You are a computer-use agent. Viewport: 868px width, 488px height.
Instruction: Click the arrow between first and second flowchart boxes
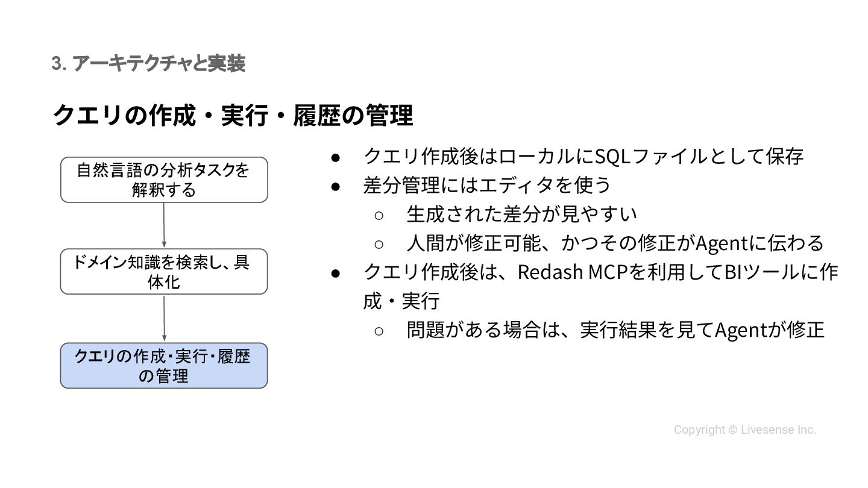[164, 225]
